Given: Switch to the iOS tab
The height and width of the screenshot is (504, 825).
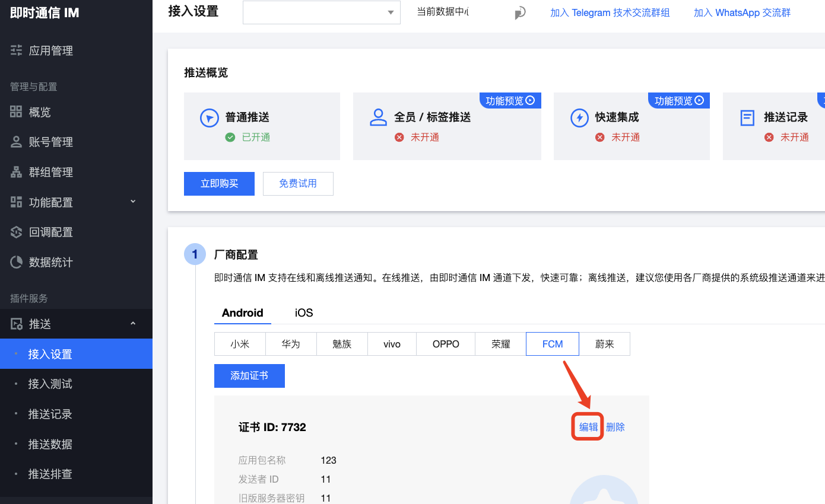Looking at the screenshot, I should (x=304, y=312).
